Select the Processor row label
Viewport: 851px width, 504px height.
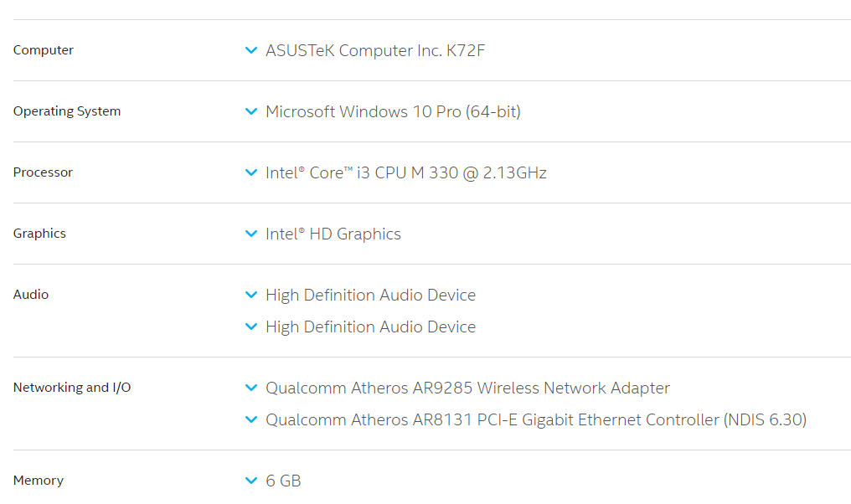[43, 172]
